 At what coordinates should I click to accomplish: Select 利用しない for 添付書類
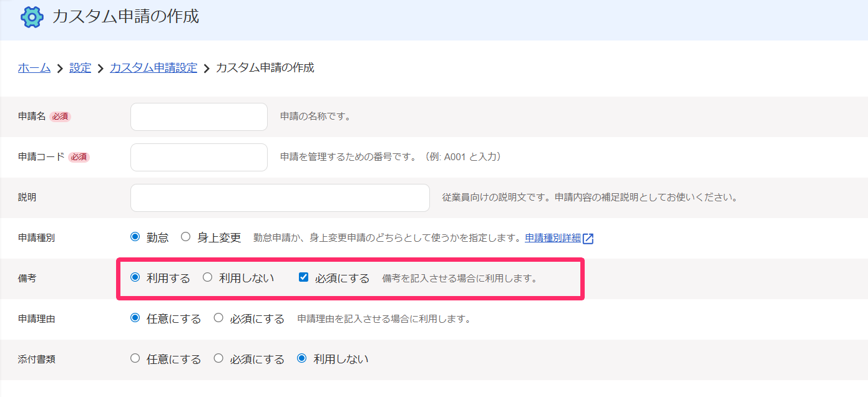tap(302, 358)
